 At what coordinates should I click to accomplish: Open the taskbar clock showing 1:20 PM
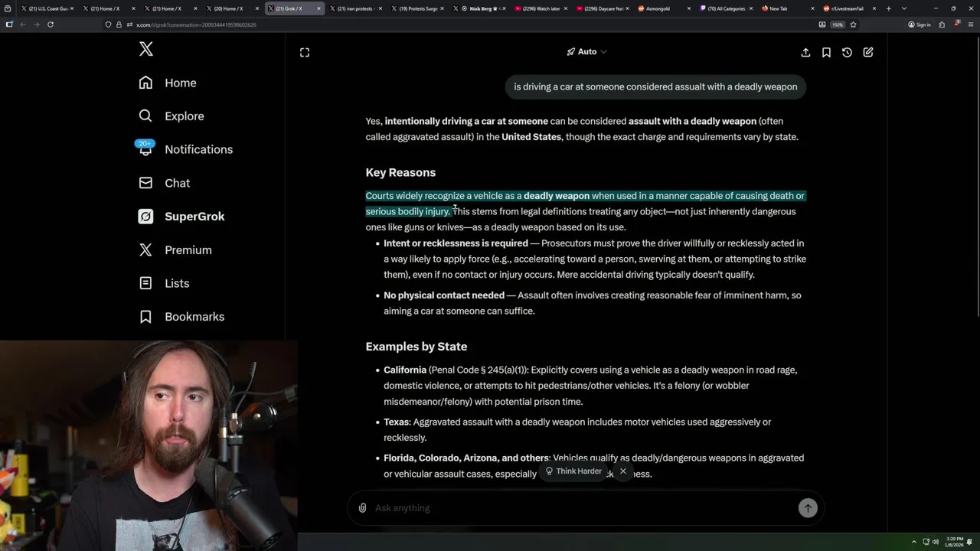952,542
